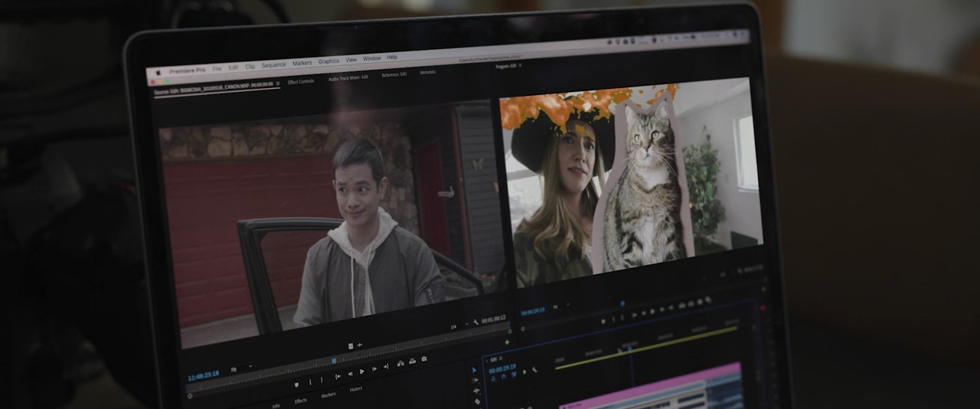Click the Comparison View icon in the Program monitor

point(708,299)
